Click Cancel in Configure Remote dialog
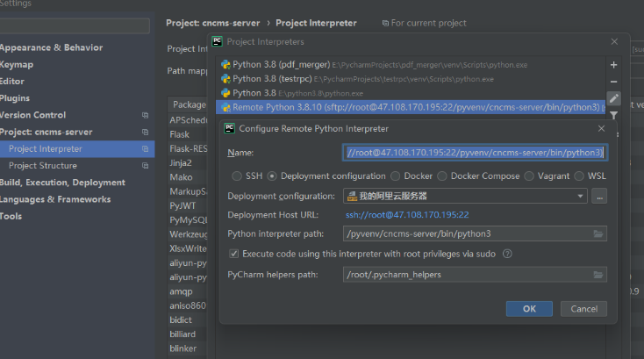644x359 pixels. 583,309
